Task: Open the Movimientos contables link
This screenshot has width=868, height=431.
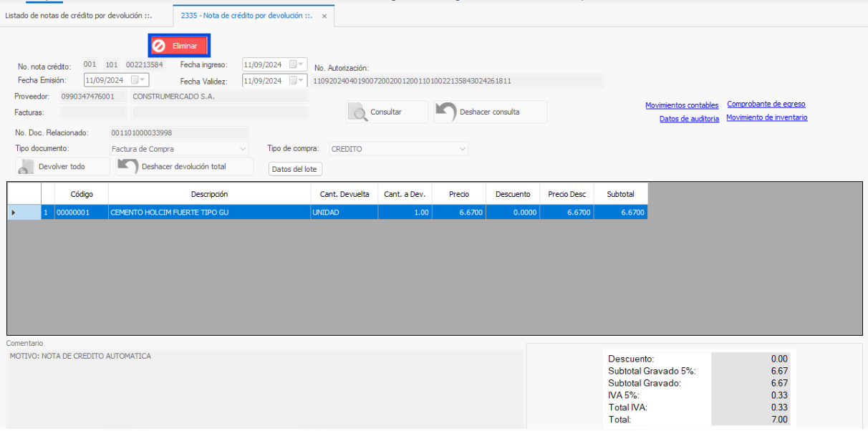Action: tap(681, 105)
